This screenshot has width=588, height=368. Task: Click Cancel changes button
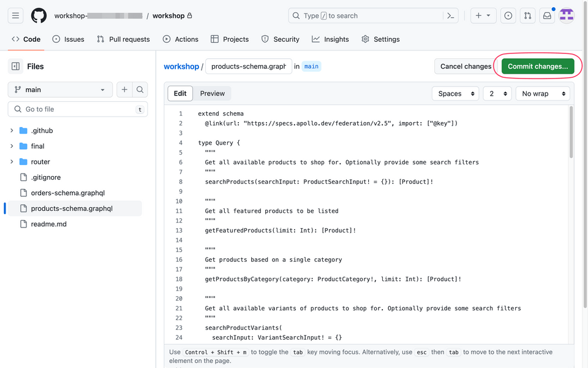(466, 66)
